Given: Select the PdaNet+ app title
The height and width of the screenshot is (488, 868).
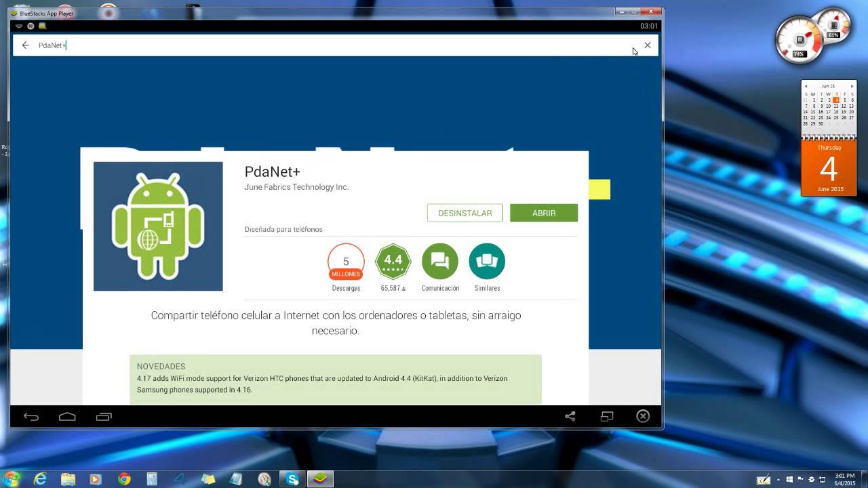Looking at the screenshot, I should [272, 172].
